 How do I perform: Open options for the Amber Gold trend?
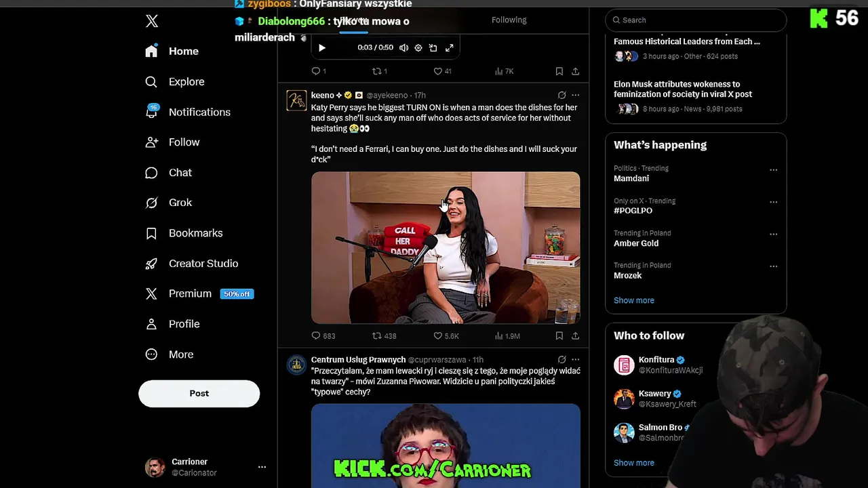point(773,234)
